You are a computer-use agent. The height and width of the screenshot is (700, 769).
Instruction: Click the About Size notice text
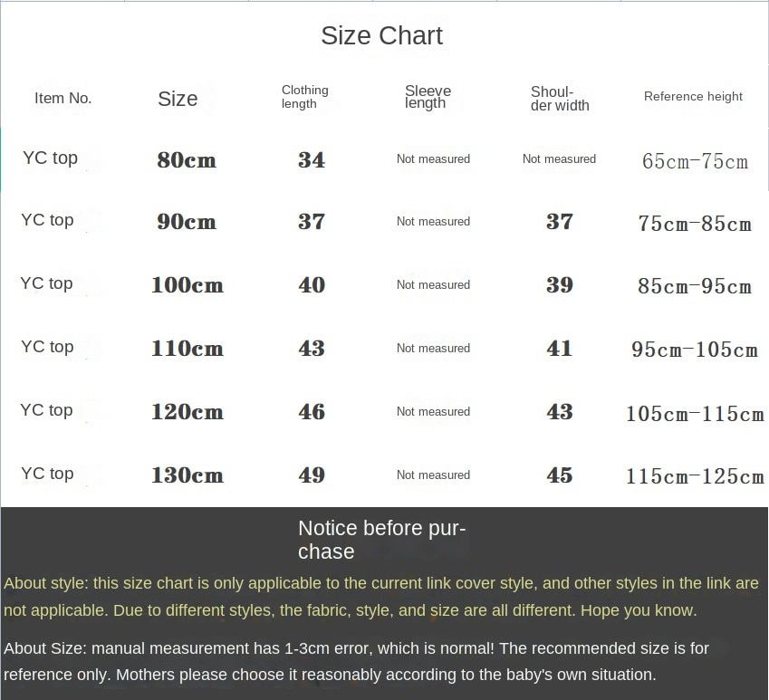click(356, 661)
